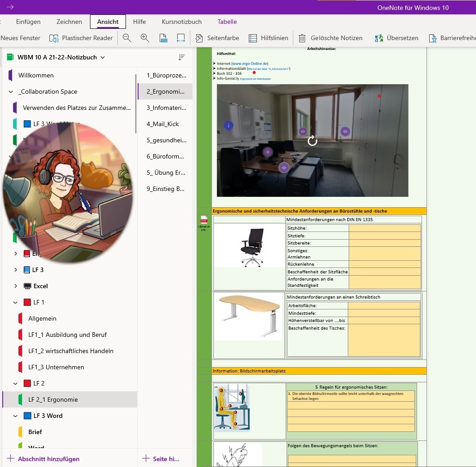This screenshot has width=476, height=467.
Task: Open page 1_Büroprozesse
Action: 165,75
